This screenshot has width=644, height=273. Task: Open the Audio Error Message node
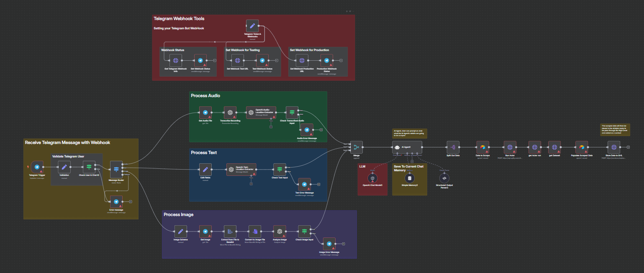pyautogui.click(x=307, y=130)
